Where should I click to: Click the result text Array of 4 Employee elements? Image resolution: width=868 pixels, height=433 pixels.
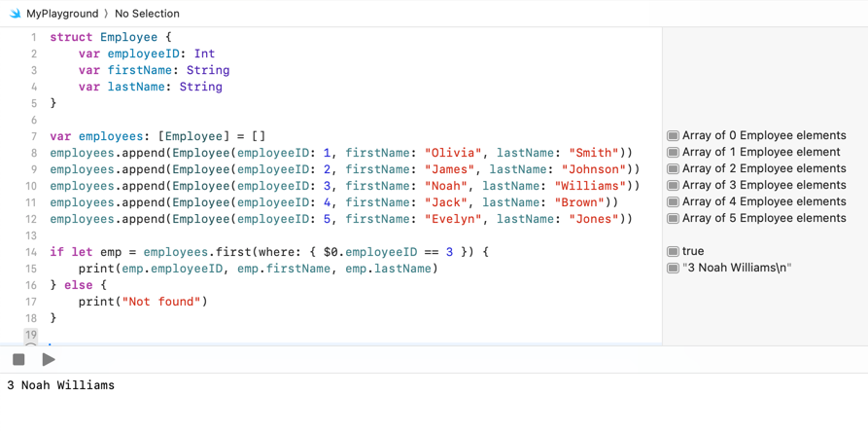point(764,201)
